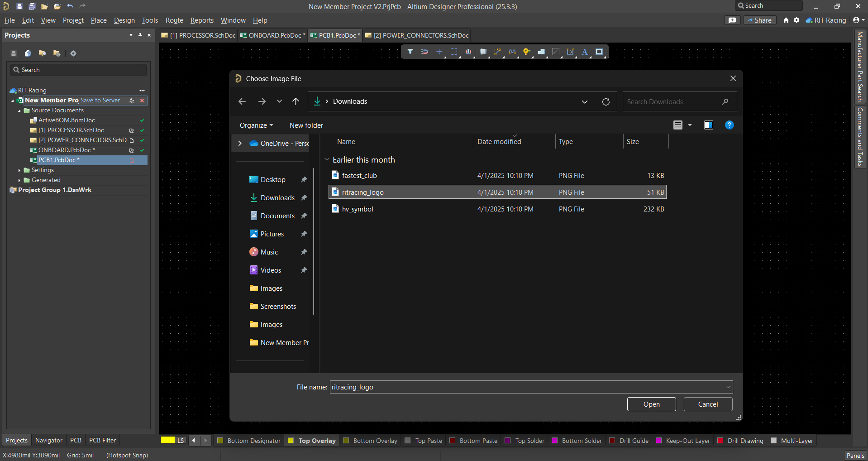Switch to the [1] PROCESSOR.SchDoc tab
Image resolution: width=868 pixels, height=461 pixels.
(199, 35)
